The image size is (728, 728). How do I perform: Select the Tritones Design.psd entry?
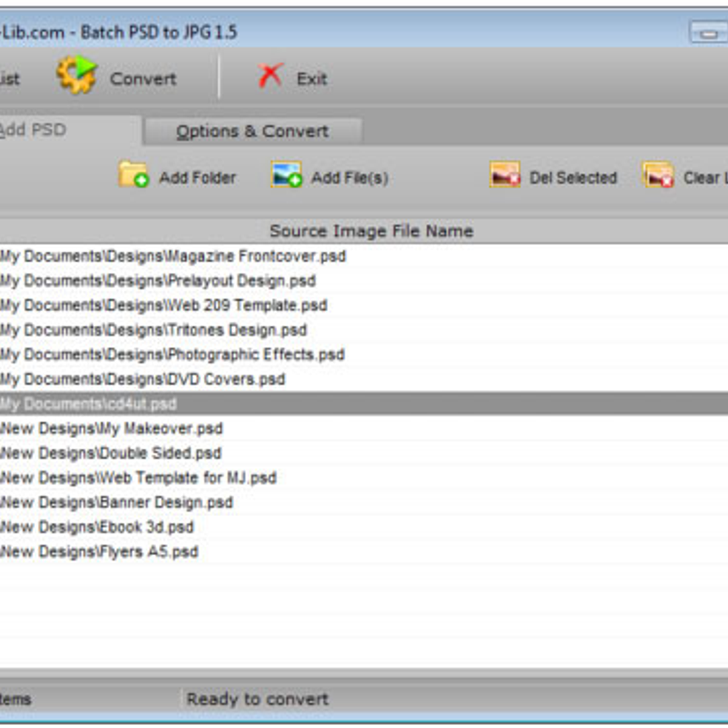click(153, 330)
